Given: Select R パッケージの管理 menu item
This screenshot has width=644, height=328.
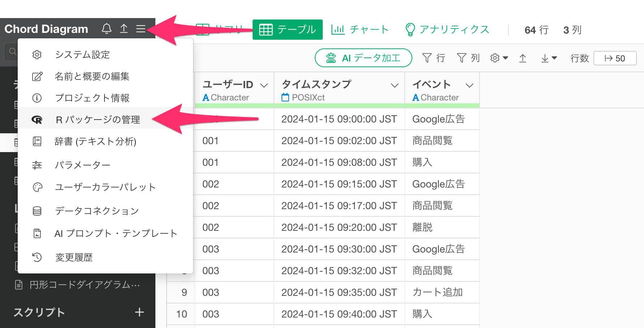Looking at the screenshot, I should click(98, 120).
